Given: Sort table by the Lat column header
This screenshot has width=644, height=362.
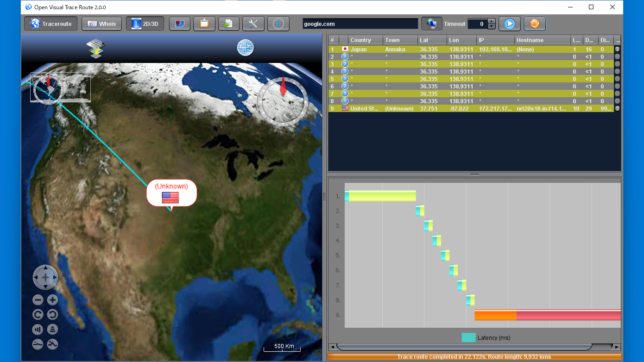Looking at the screenshot, I should [x=432, y=40].
